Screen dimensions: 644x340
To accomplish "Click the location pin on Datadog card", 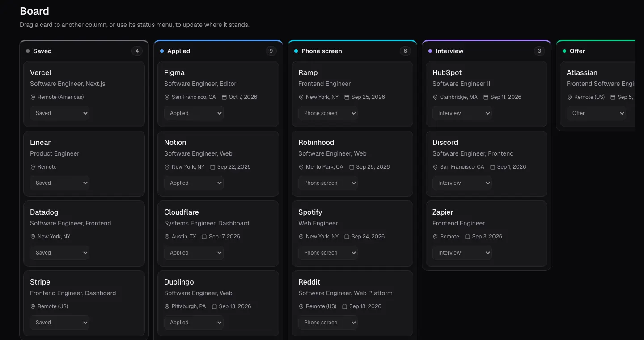I will pos(33,237).
